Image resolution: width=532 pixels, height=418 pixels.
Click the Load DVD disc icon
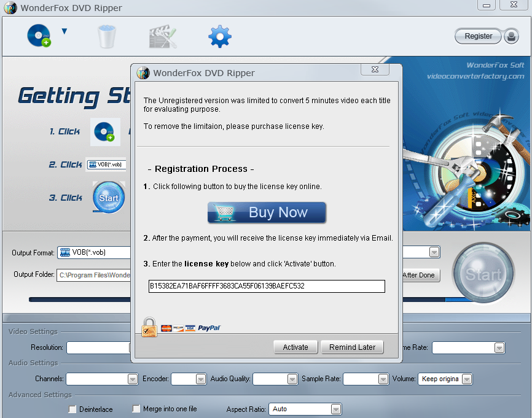pos(39,35)
